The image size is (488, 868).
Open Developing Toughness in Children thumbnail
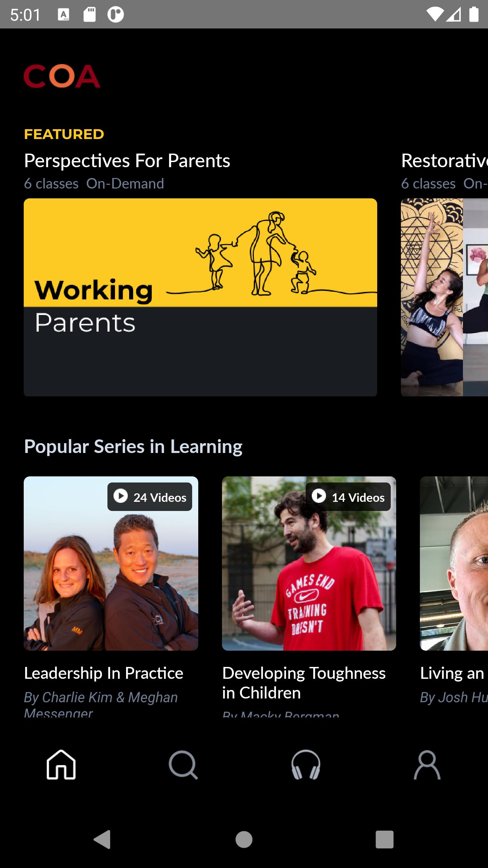(309, 564)
